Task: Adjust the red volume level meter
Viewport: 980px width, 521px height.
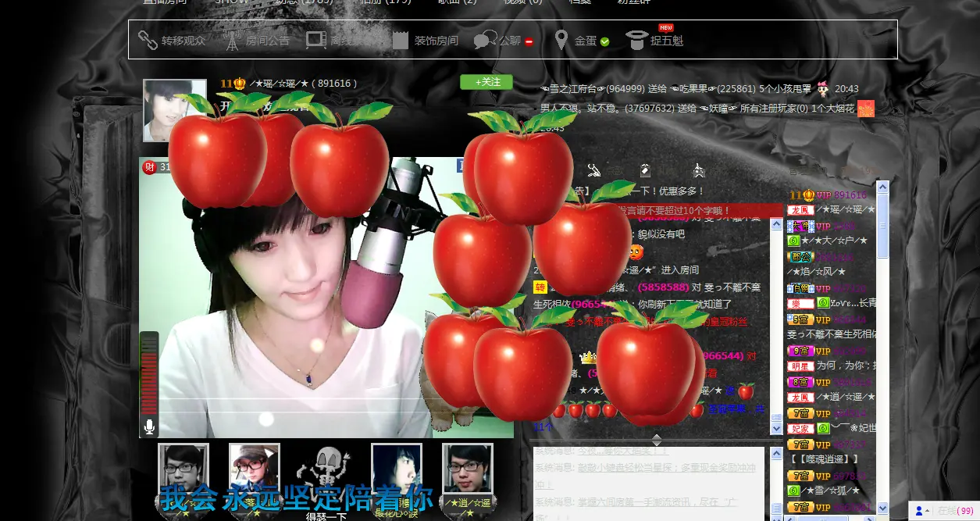Action: click(149, 375)
